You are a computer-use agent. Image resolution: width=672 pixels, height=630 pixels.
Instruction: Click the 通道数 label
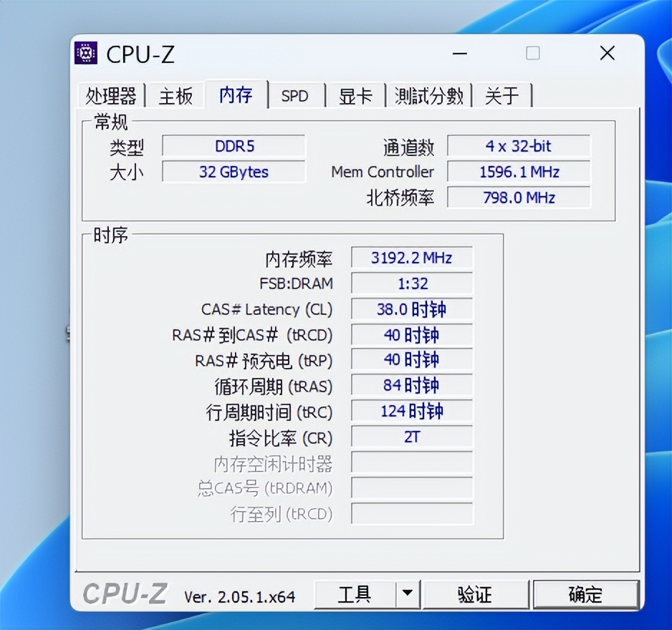(408, 147)
